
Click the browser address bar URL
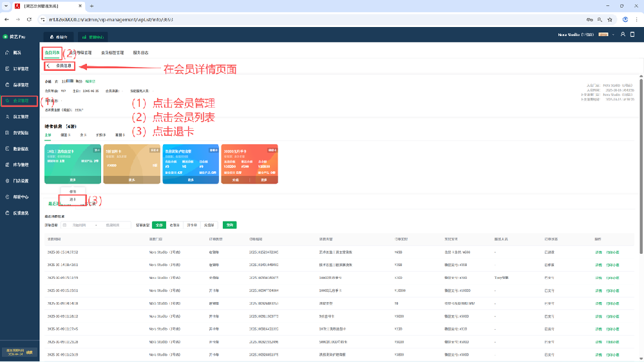[111, 19]
